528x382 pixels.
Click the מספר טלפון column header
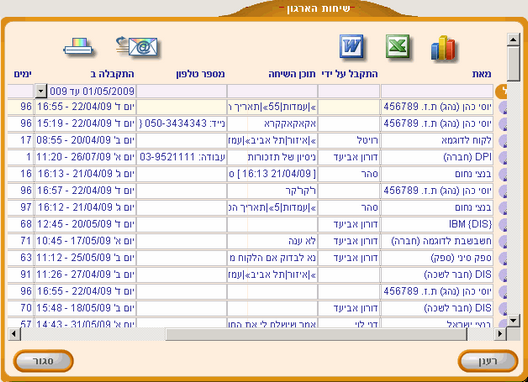pos(200,74)
